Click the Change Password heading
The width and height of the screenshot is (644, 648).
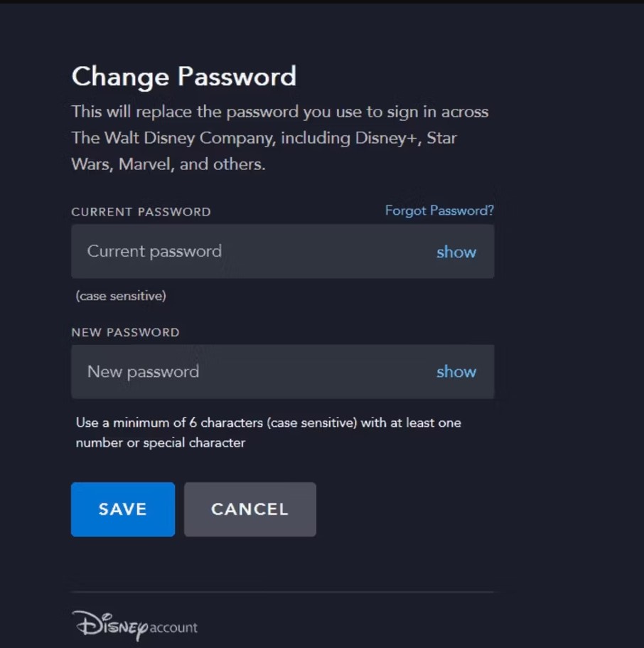(x=183, y=76)
